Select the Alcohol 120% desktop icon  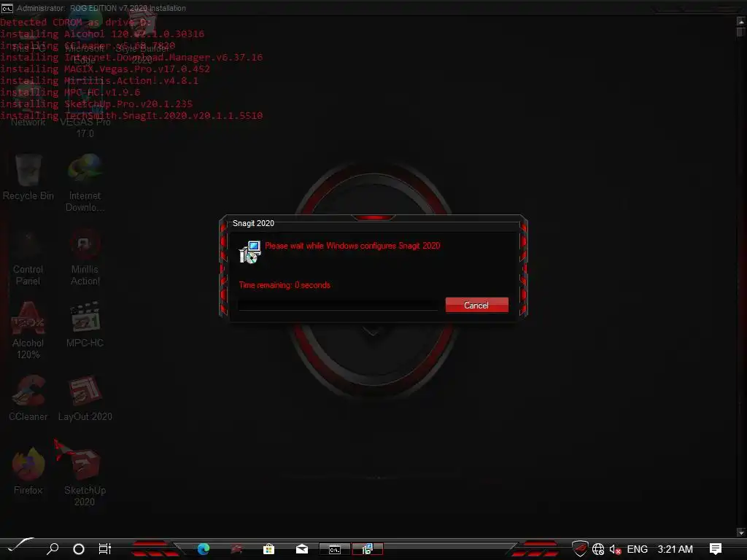(28, 330)
